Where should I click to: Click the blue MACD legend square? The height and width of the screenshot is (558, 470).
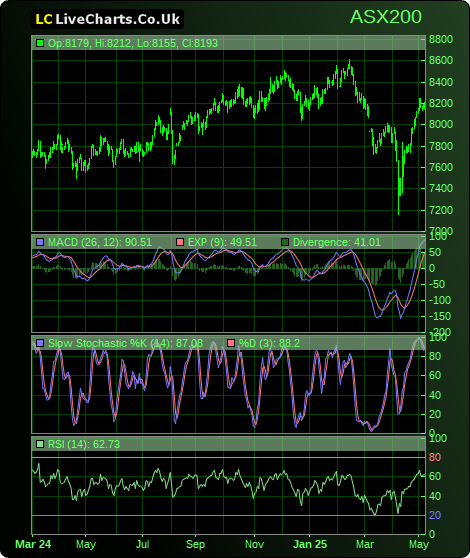(40, 242)
